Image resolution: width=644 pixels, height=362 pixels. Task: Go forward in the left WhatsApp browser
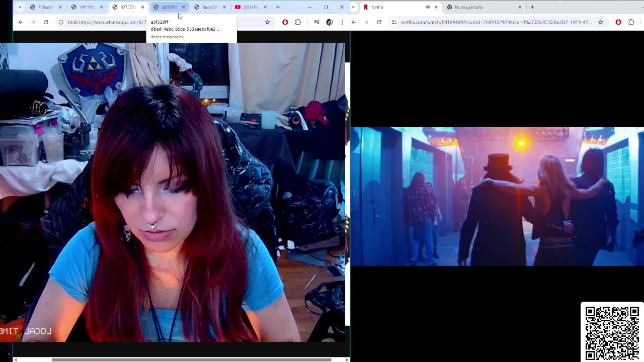coord(33,22)
